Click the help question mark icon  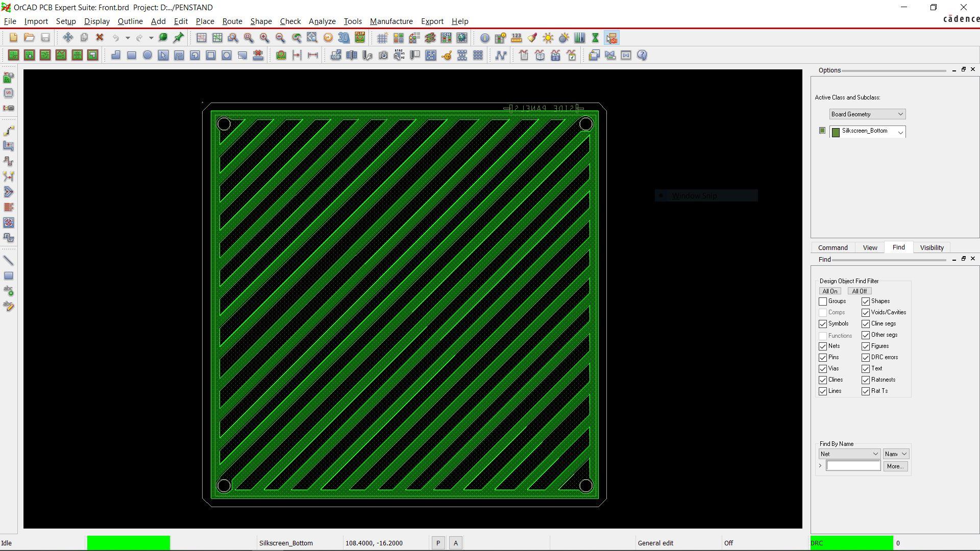click(642, 55)
